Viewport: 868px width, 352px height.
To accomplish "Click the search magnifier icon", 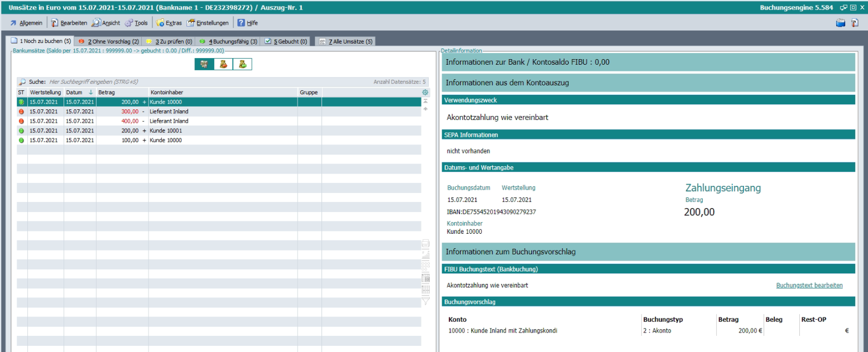I will tap(22, 82).
